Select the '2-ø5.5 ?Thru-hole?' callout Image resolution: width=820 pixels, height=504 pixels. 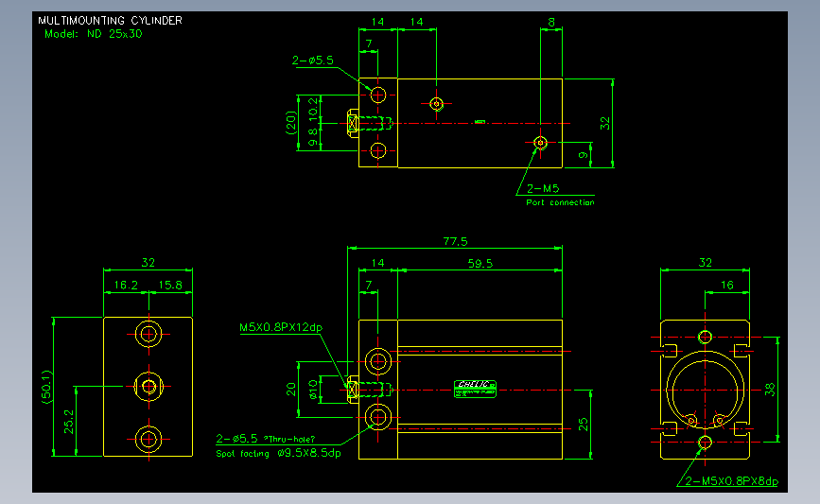click(266, 439)
